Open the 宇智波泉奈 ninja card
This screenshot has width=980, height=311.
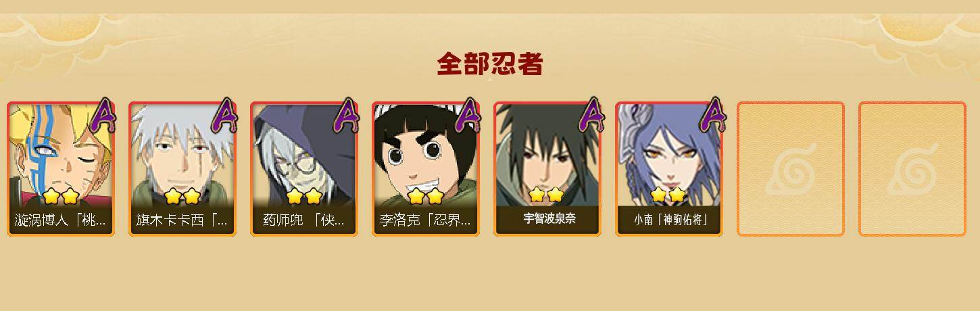click(547, 169)
